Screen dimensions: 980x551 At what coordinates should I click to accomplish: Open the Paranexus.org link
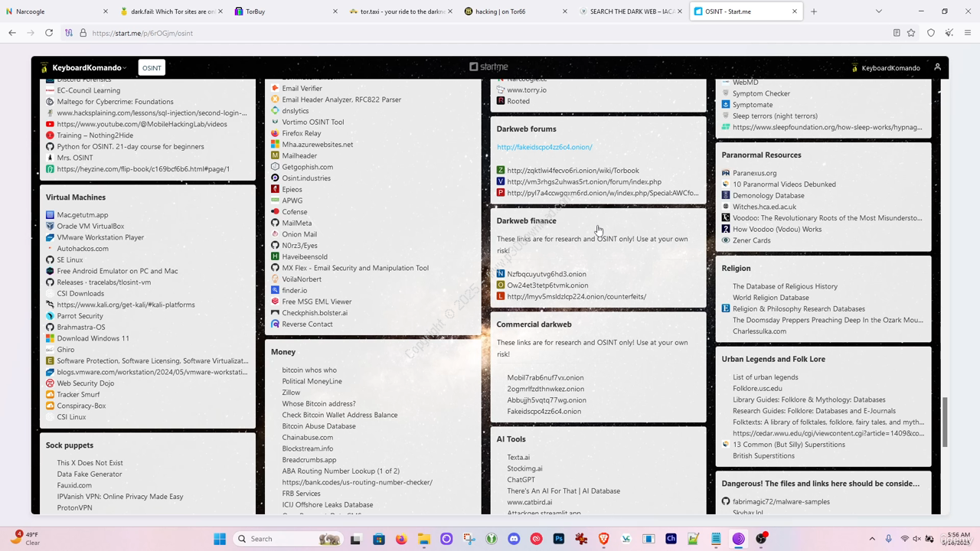coord(754,173)
